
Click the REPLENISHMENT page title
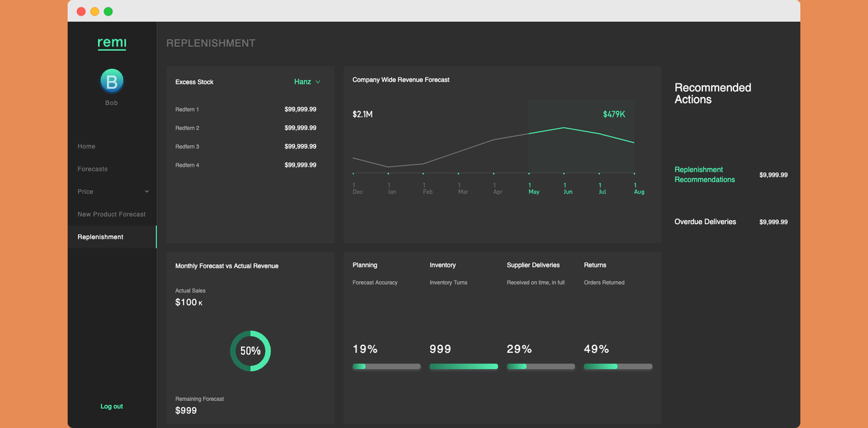point(211,43)
